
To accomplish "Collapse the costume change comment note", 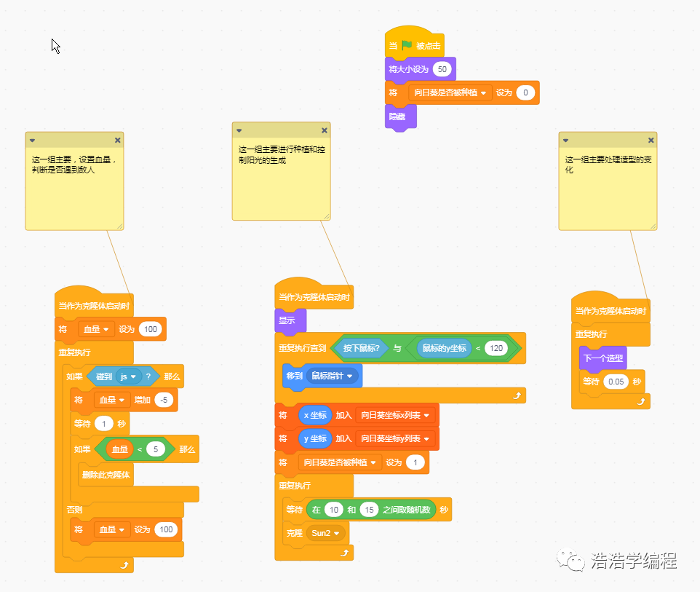I will click(x=565, y=141).
